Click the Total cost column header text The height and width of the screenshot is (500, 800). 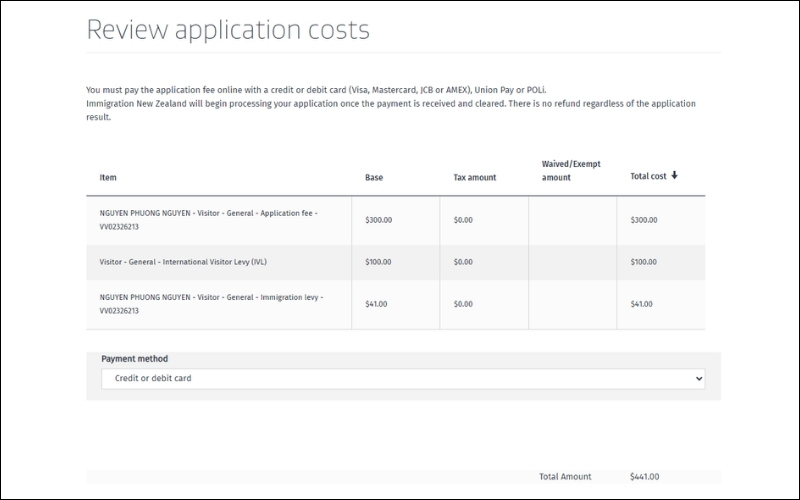647,177
